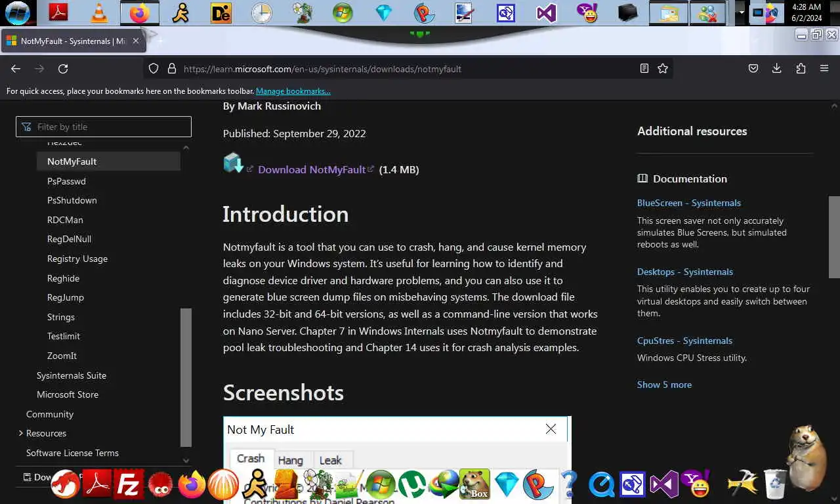Bookmark this page with the star
This screenshot has width=840, height=504.
tap(663, 68)
